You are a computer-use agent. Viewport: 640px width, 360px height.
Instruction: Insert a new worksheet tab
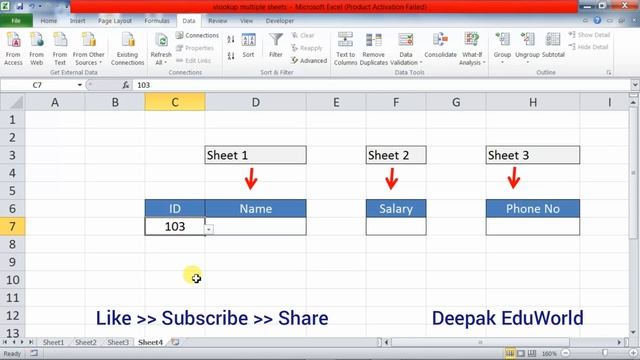(x=175, y=342)
